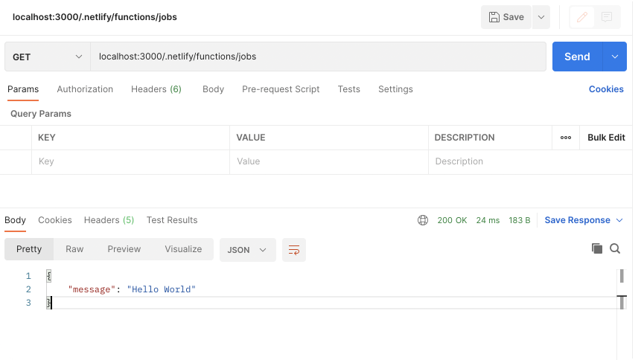Click the response scrollbar thumb

[622, 276]
